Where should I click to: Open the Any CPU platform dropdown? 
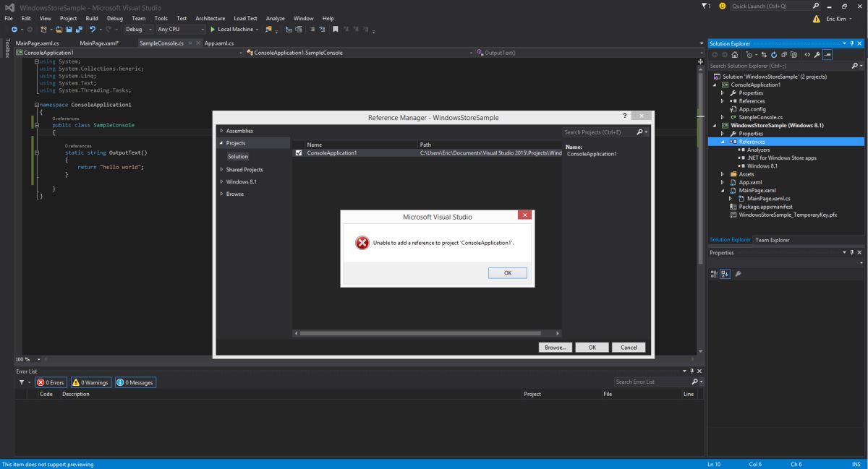click(x=181, y=30)
